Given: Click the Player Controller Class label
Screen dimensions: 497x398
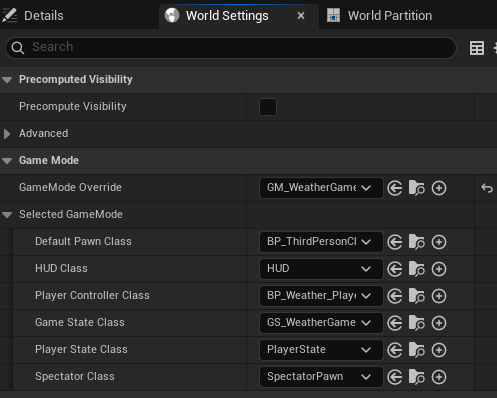Looking at the screenshot, I should 92,295.
